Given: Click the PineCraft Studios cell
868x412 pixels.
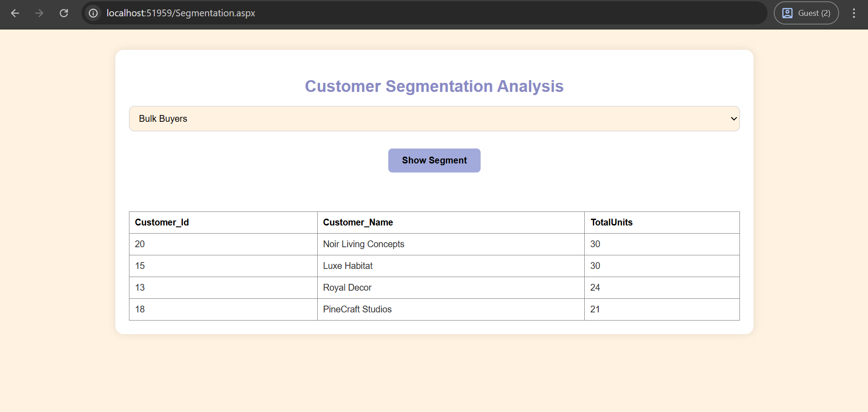Looking at the screenshot, I should (451, 309).
